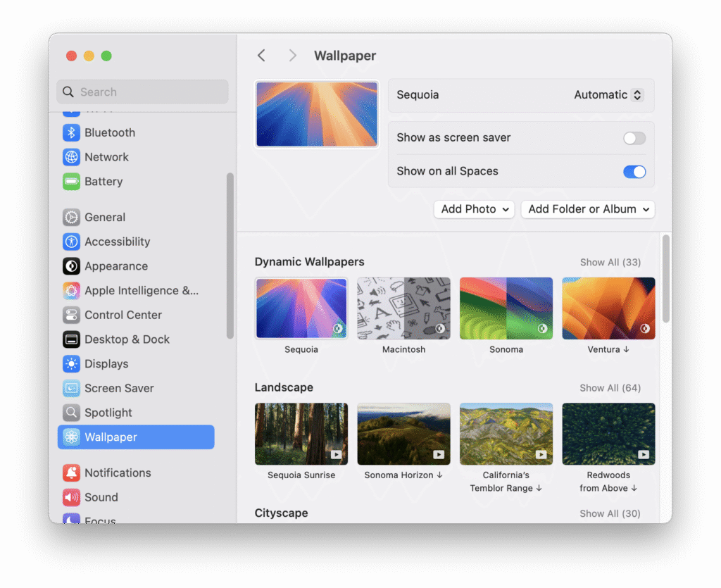The image size is (721, 588).
Task: Show all 30 Cityscape wallpapers
Action: 610,513
